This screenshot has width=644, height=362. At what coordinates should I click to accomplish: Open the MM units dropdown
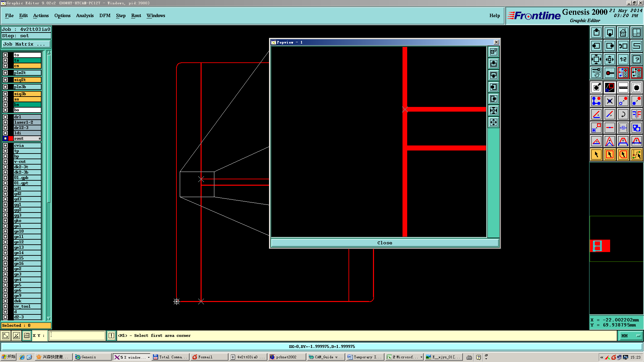pyautogui.click(x=630, y=336)
